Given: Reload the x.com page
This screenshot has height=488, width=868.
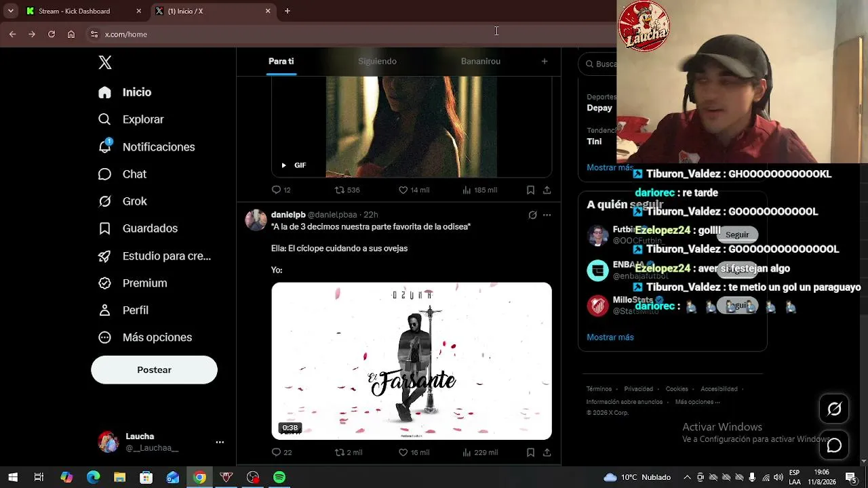Looking at the screenshot, I should (x=52, y=34).
